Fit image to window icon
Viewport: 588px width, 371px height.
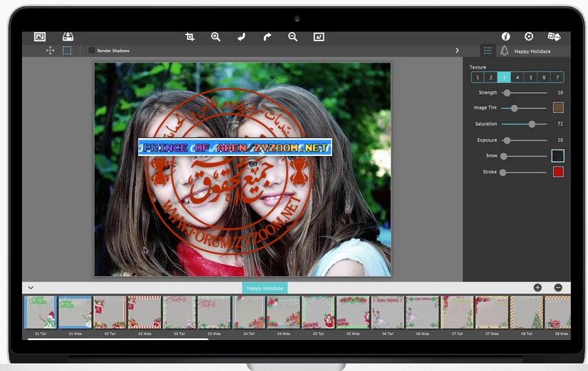[x=318, y=36]
